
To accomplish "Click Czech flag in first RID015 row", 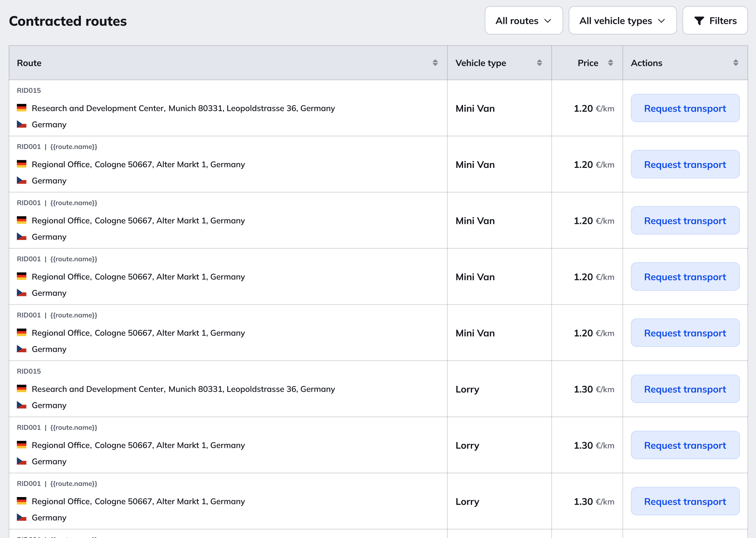I will pos(22,125).
